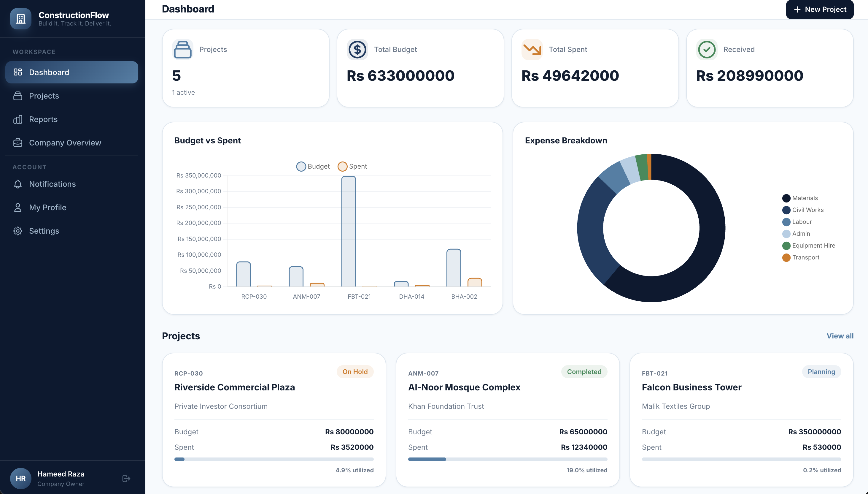Click the logout icon beside Hameed Raza

[126, 478]
